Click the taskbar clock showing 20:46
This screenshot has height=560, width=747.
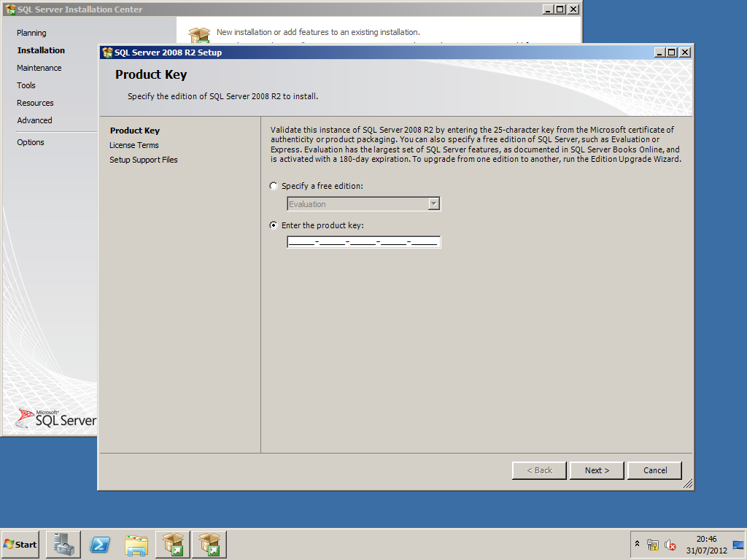(x=706, y=544)
